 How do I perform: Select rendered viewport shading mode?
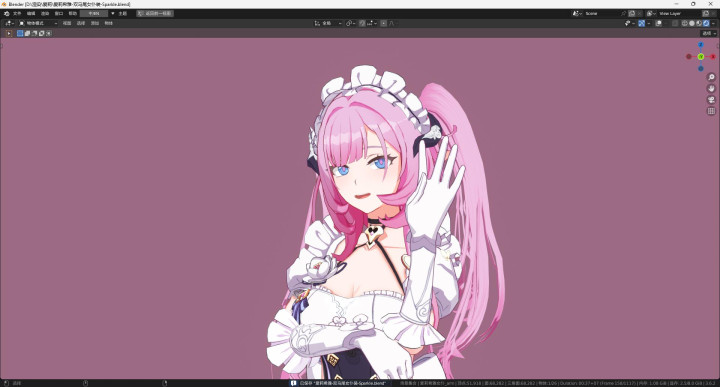pyautogui.click(x=706, y=23)
